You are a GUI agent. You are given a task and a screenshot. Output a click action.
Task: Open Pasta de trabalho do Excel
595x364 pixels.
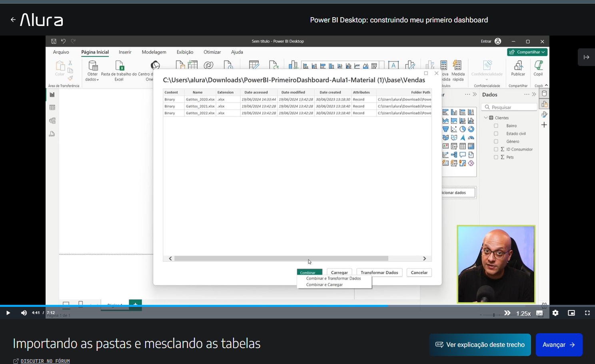[119, 71]
